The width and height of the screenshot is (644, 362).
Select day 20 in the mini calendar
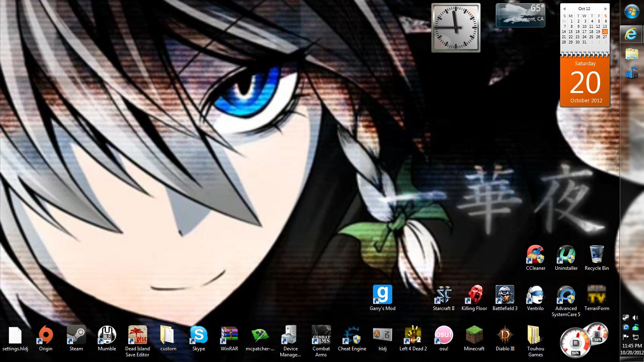tap(605, 31)
